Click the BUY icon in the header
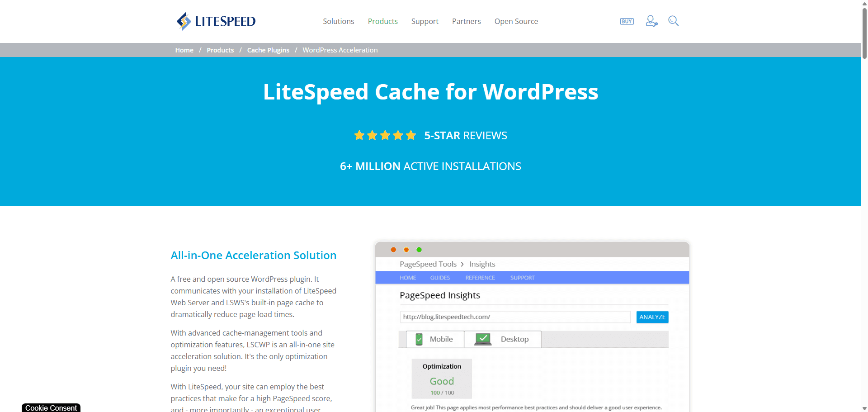Screen dimensions: 868x412 pyautogui.click(x=627, y=21)
